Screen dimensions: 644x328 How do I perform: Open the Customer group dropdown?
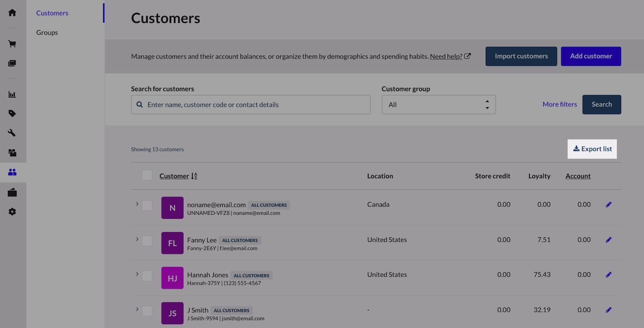tap(438, 105)
